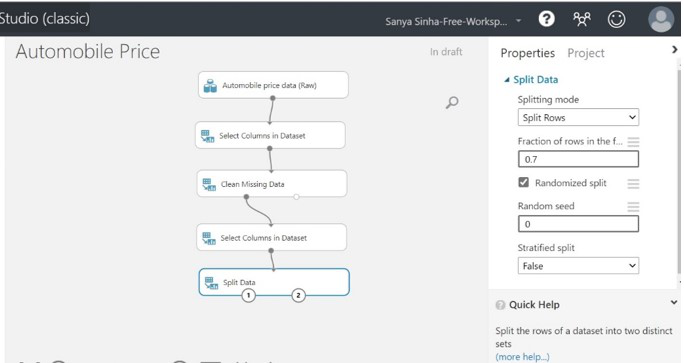Viewport: 684px width, 363px height.
Task: Open the Stratified split dropdown
Action: click(578, 266)
